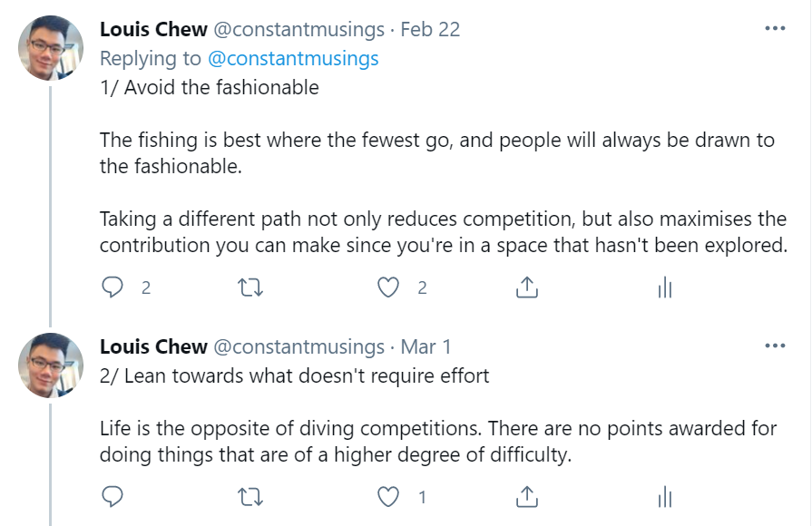Open more options menu on Mar 1 tweet
The height and width of the screenshot is (526, 812).
pos(774,346)
